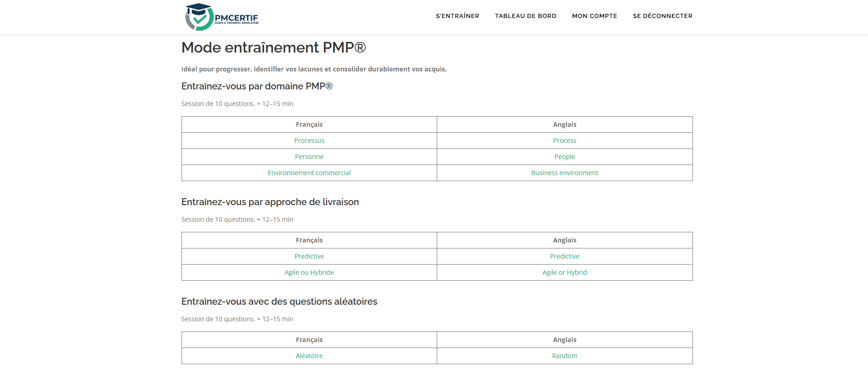Click the random table's Anglais column header
868x372 pixels.
(564, 340)
